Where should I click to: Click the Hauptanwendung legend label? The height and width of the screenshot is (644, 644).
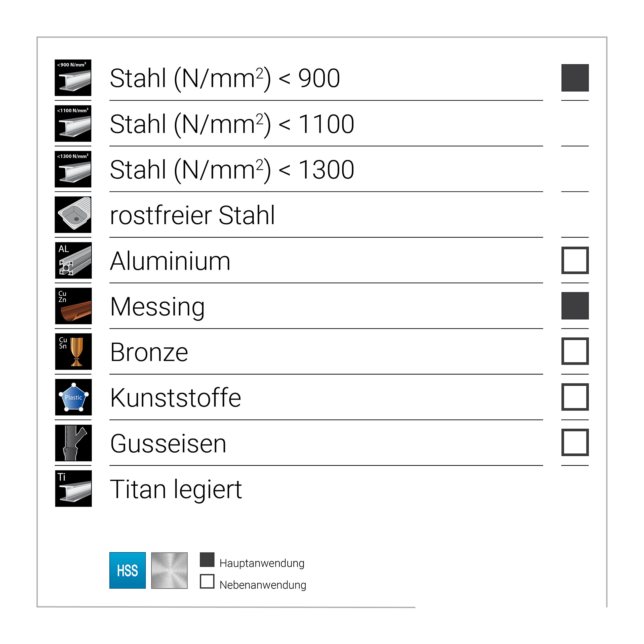click(262, 563)
